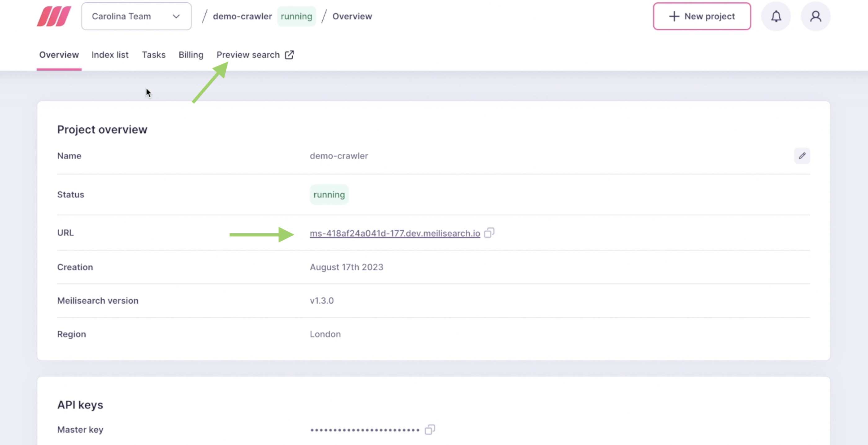Switch to the Overview tab
The width and height of the screenshot is (868, 445).
point(59,55)
